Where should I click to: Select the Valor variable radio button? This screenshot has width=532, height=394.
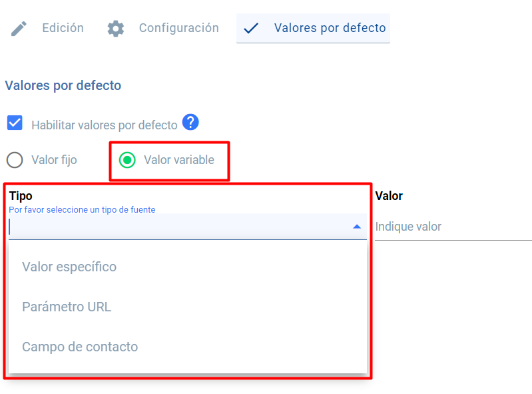coord(127,159)
